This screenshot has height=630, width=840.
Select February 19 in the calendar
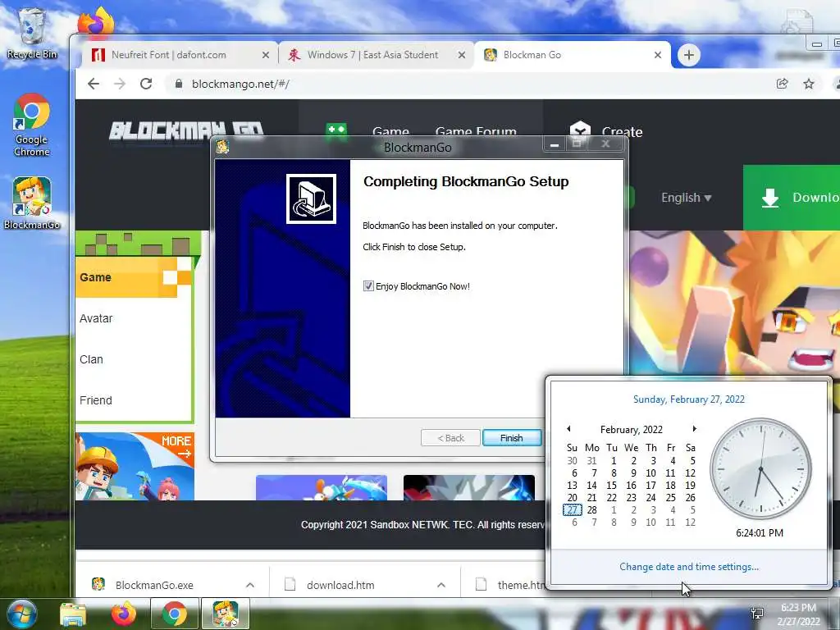click(690, 486)
